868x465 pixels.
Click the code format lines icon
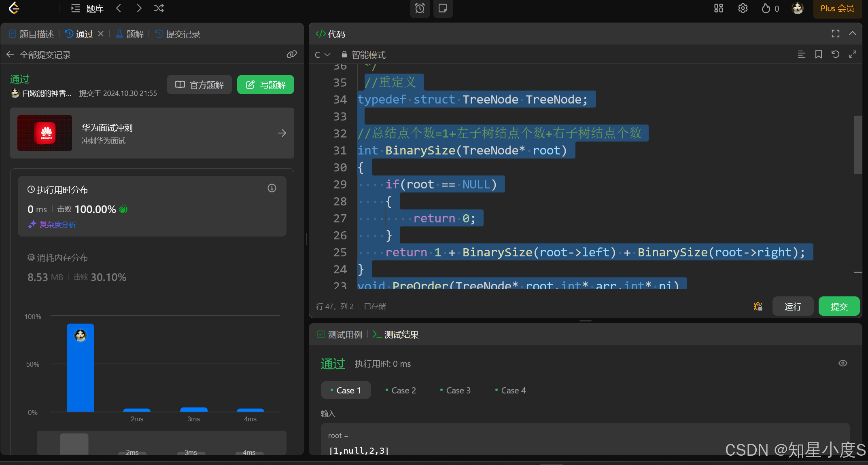coord(801,55)
